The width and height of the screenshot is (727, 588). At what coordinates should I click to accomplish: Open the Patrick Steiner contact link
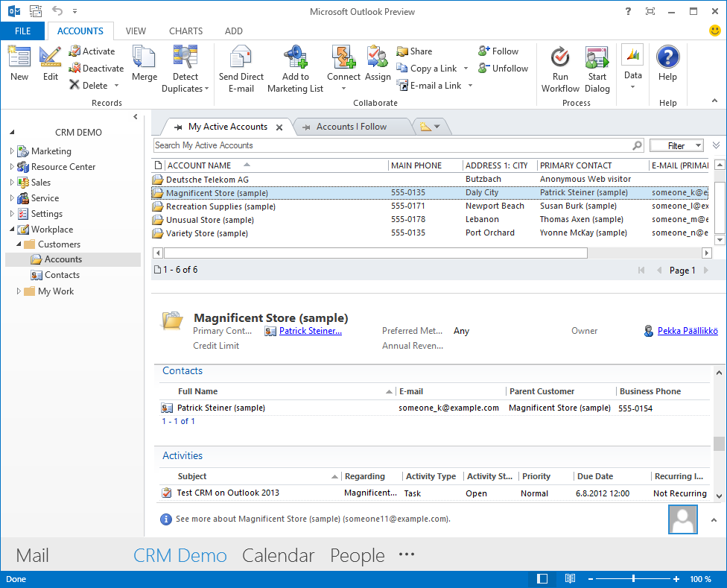[x=310, y=331]
